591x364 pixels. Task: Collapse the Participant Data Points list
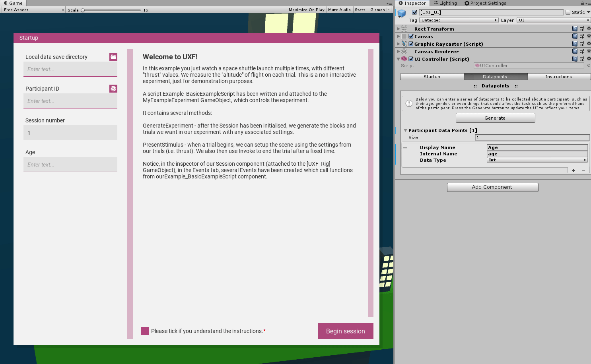click(x=405, y=130)
